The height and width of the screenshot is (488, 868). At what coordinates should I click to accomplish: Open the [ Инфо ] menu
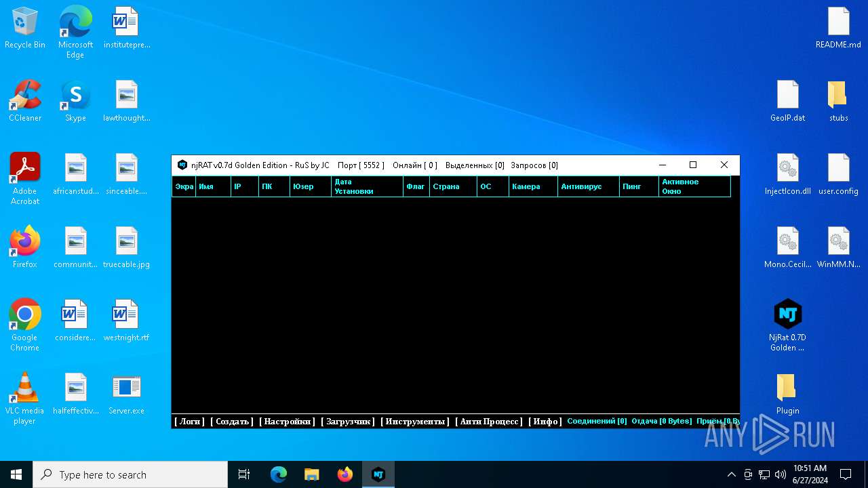545,422
